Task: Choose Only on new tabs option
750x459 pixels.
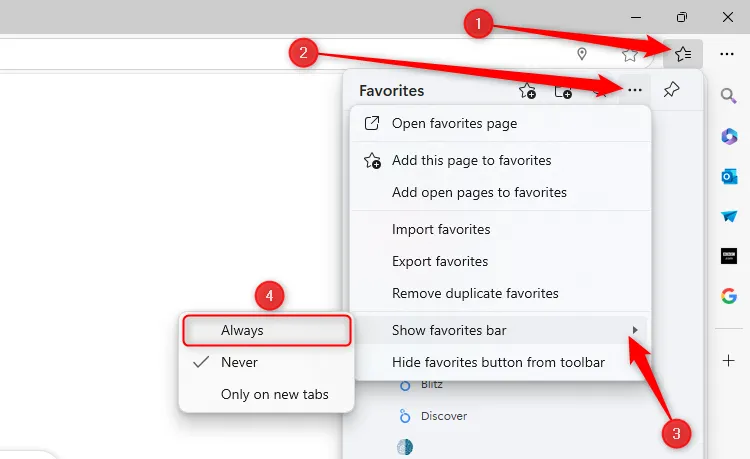Action: [x=274, y=395]
